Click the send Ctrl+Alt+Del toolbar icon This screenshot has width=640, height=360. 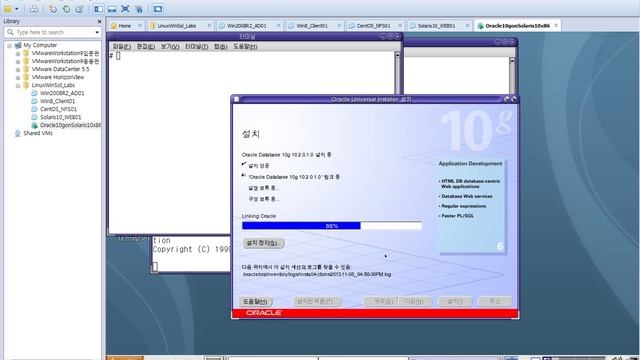(34, 9)
